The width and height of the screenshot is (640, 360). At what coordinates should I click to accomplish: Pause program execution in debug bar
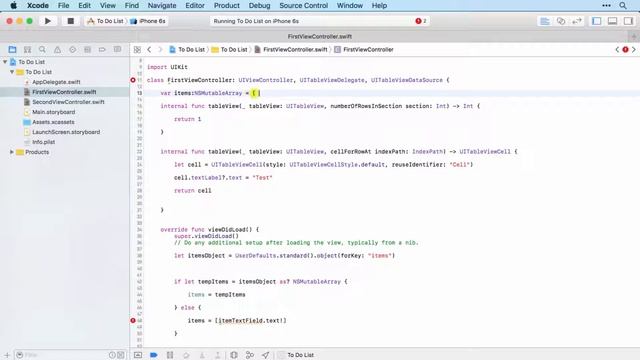click(170, 355)
